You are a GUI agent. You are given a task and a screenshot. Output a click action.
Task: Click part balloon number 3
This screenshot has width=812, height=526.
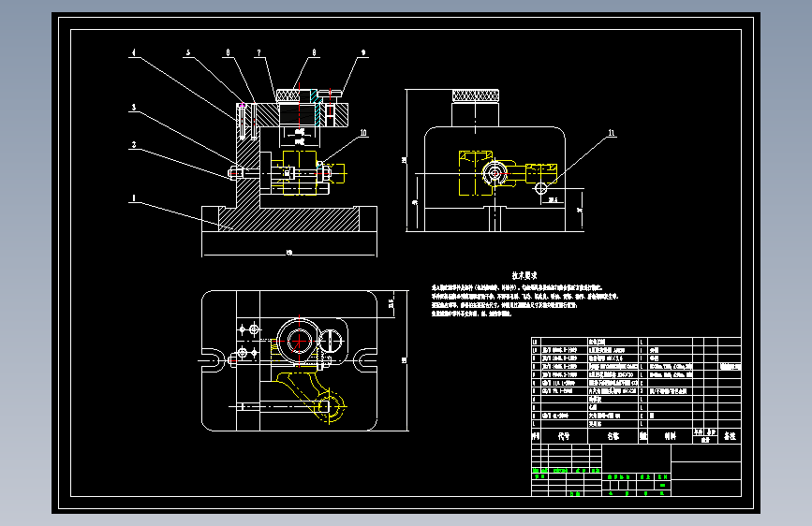tap(134, 108)
